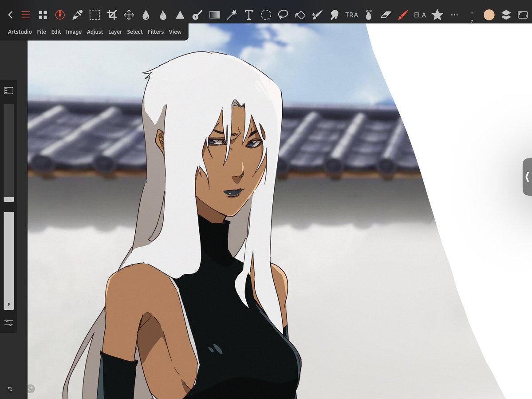Open the Image menu
This screenshot has width=532, height=399.
(74, 32)
